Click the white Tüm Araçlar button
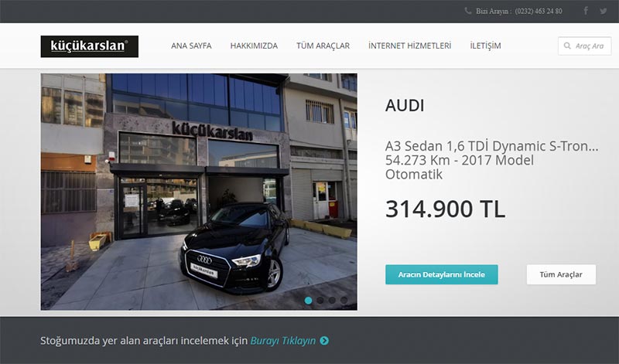This screenshot has width=619, height=364. 561,274
